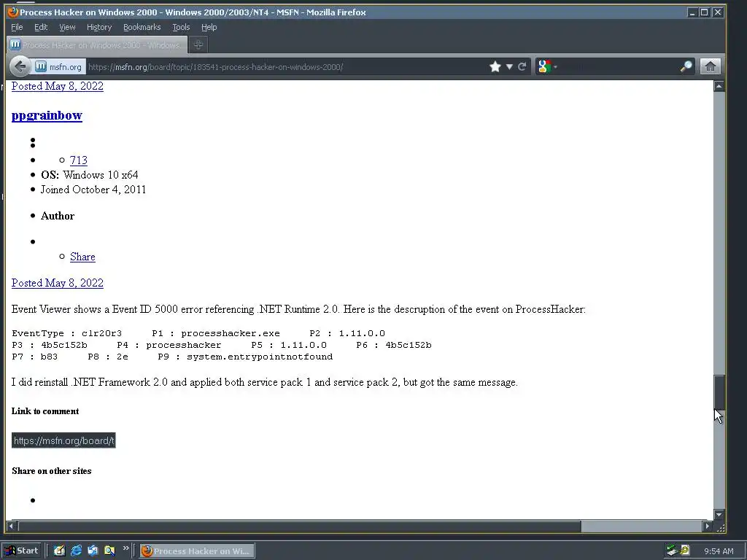
Task: Open the History menu
Action: pos(99,27)
